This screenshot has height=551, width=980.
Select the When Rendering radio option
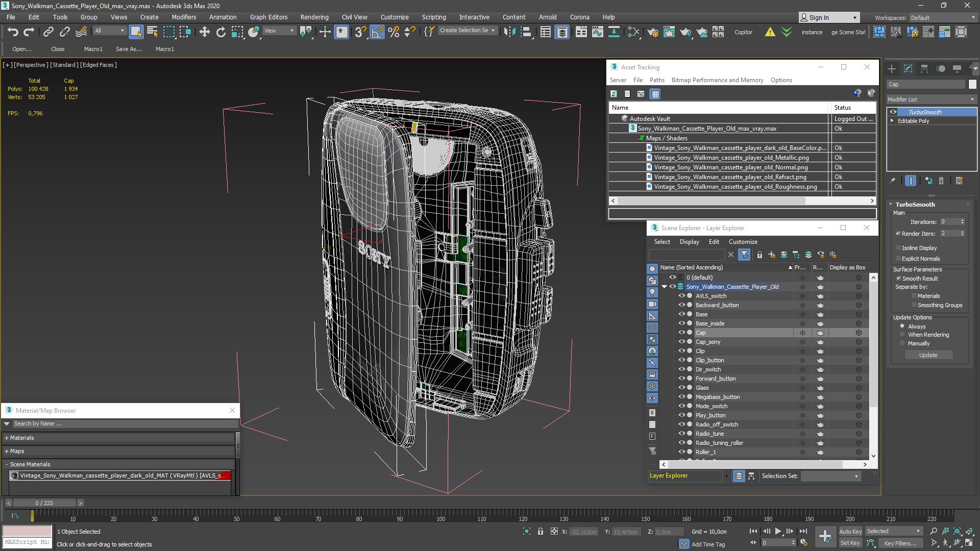coord(902,335)
